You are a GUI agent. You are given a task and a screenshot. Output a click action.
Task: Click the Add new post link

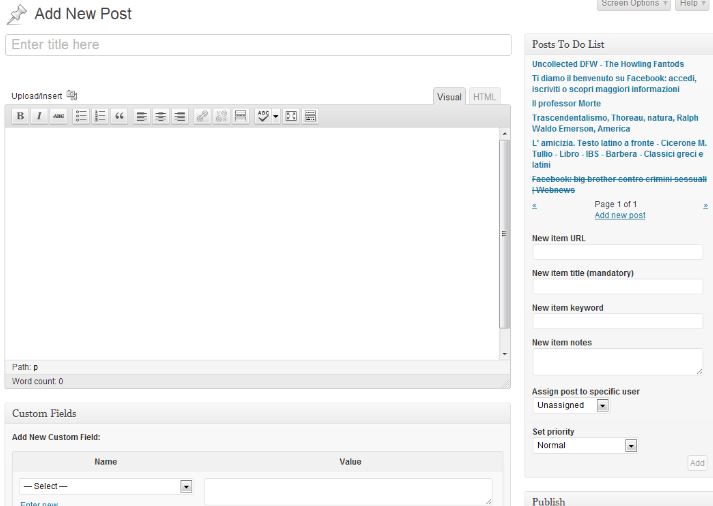[x=620, y=215]
